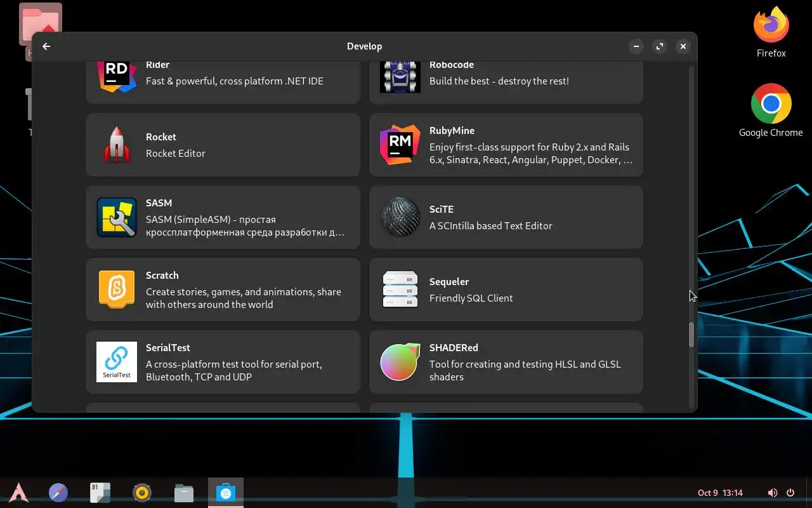812x508 pixels.
Task: Click 'Friendly SQL Client' description
Action: pos(471,298)
